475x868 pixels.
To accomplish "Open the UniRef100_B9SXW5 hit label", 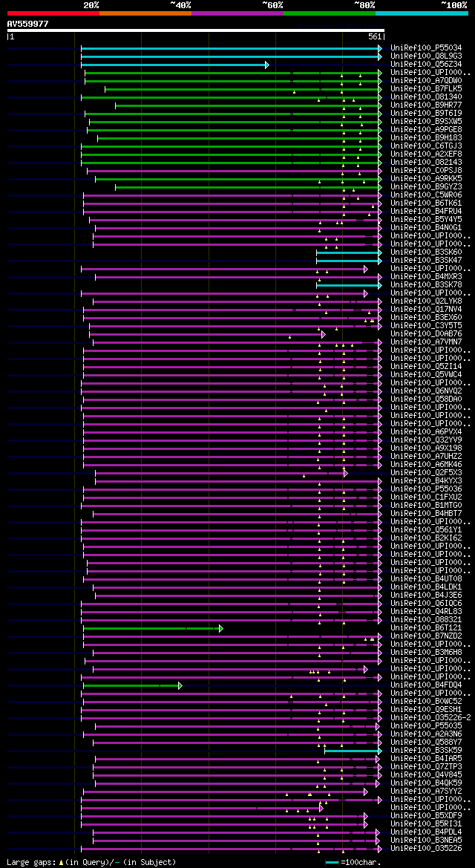I will point(426,121).
